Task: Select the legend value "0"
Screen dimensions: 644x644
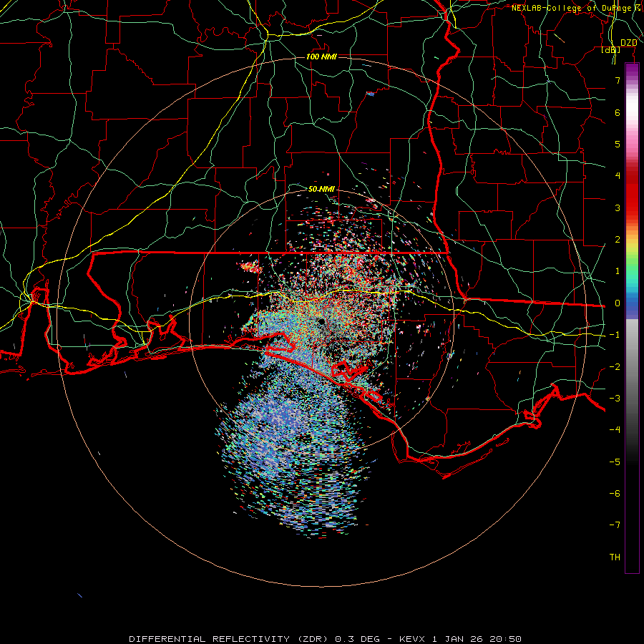Action: pos(618,303)
